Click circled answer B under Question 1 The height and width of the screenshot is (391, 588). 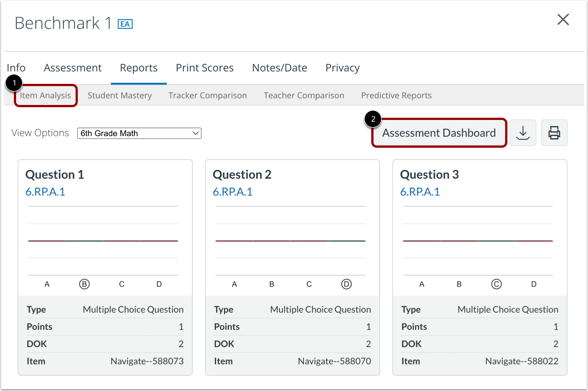point(84,284)
